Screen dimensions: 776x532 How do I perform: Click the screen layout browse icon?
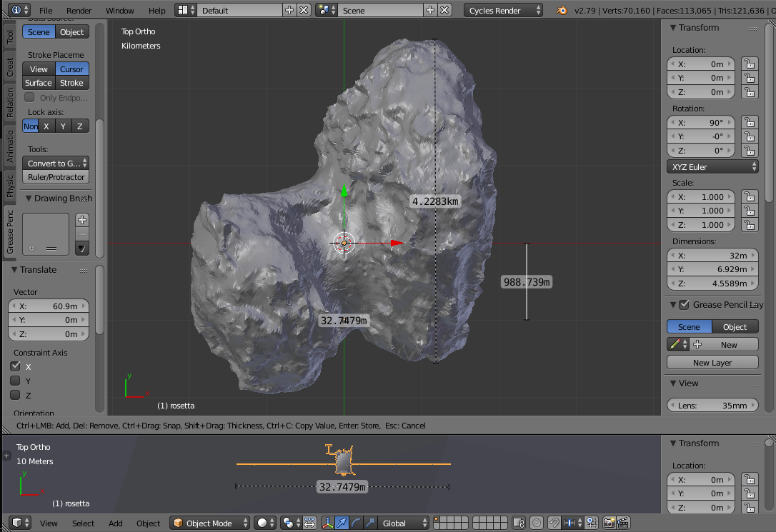(x=186, y=10)
